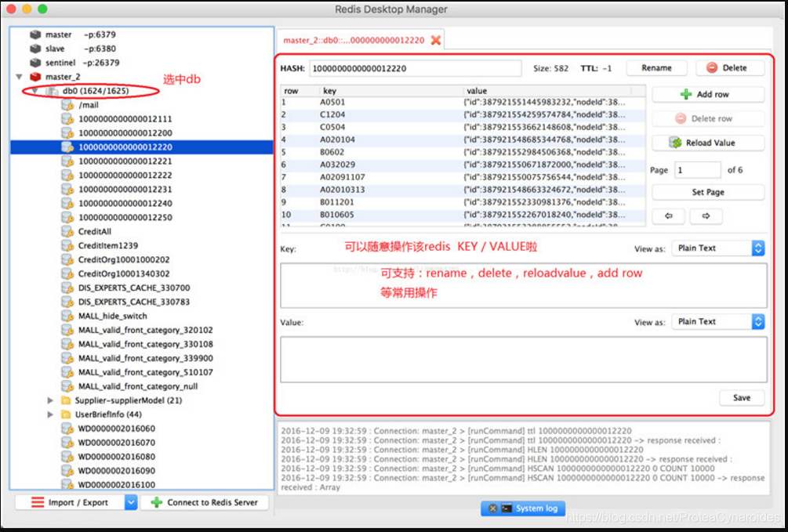
Task: Click the System log terminal icon
Action: click(x=507, y=508)
